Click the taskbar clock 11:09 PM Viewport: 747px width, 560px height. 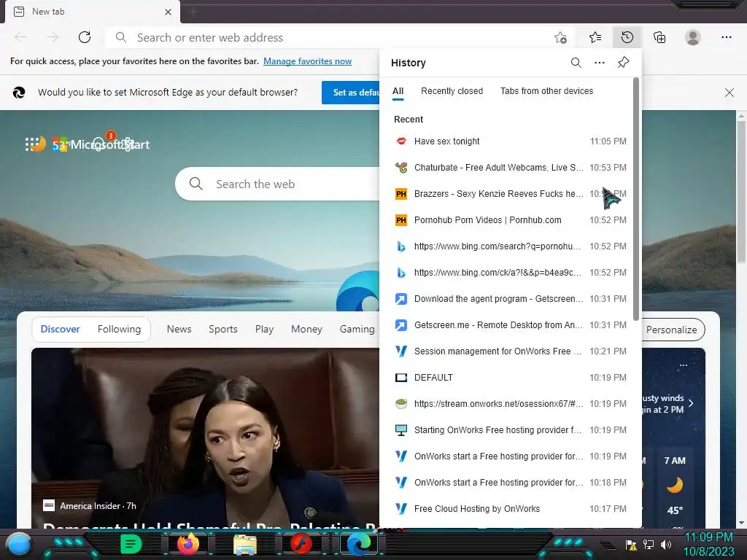point(708,537)
